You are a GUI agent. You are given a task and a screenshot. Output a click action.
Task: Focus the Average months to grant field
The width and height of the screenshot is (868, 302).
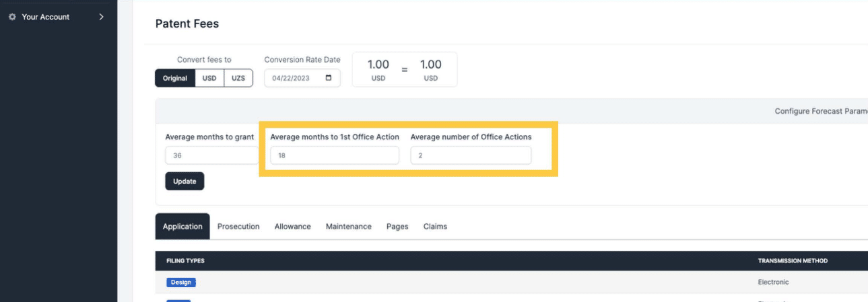pos(211,155)
